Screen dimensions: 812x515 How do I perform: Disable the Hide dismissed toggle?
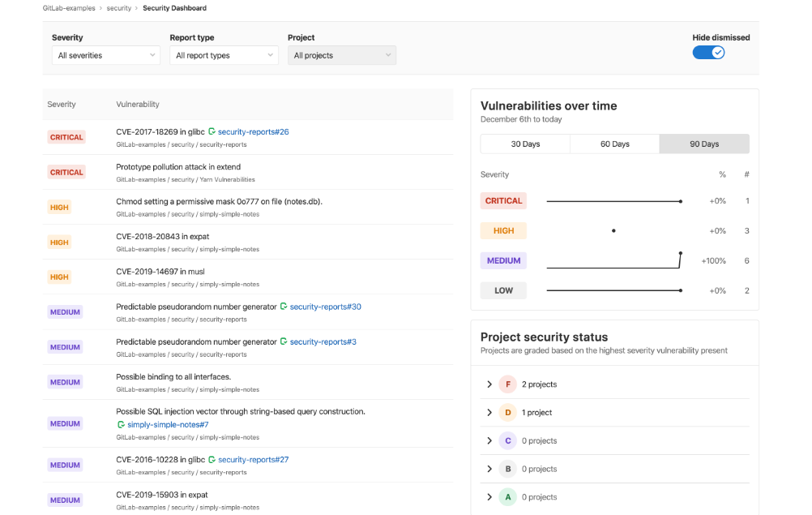[708, 51]
